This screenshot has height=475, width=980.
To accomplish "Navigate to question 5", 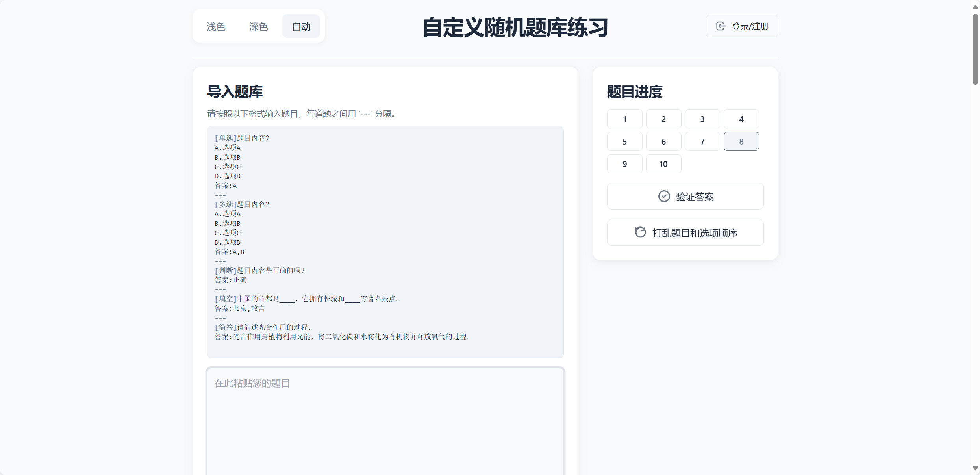I will [624, 142].
